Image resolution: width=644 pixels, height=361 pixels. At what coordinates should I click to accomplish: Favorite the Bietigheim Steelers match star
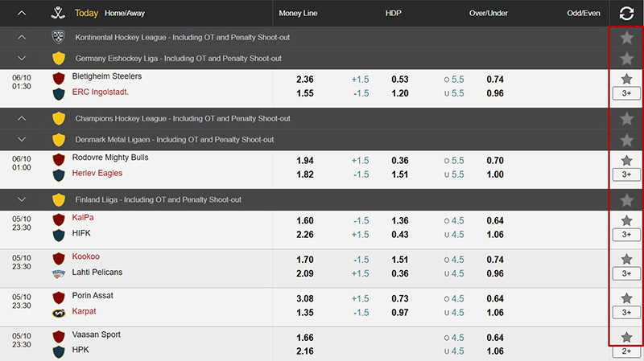[626, 79]
